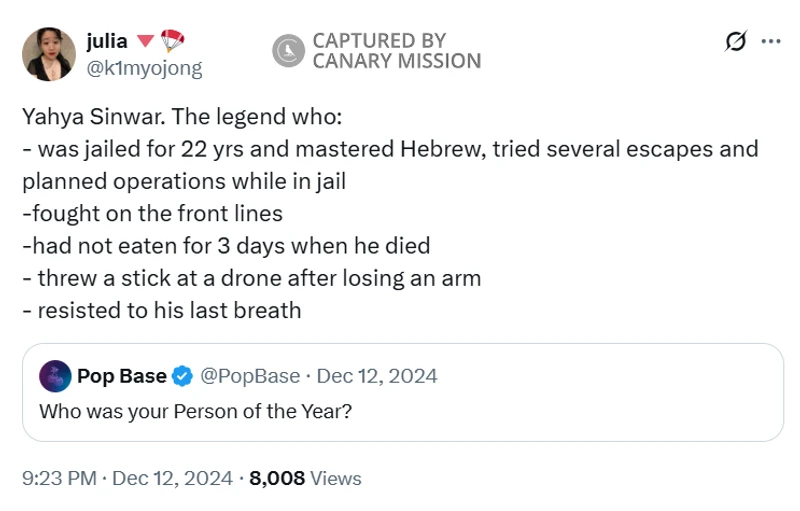Click the parachute emoji beside julia
This screenshot has width=800, height=511.
(x=172, y=41)
